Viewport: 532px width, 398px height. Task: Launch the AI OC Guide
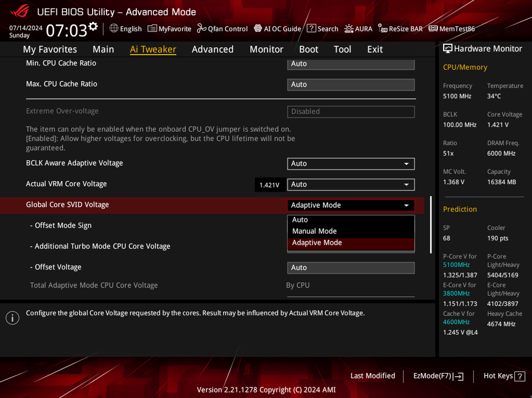(x=277, y=29)
